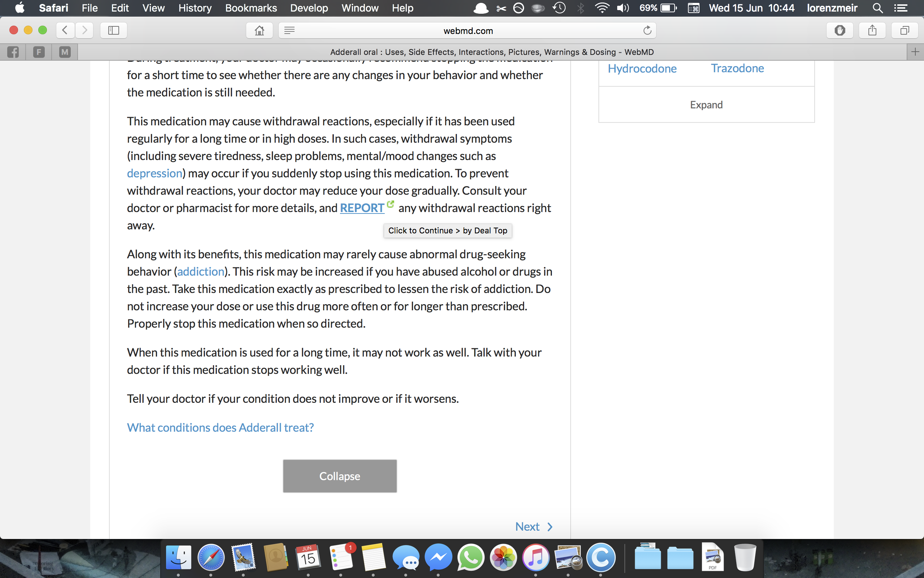Open the pinned Facebook tab
This screenshot has height=578, width=924.
[13, 52]
